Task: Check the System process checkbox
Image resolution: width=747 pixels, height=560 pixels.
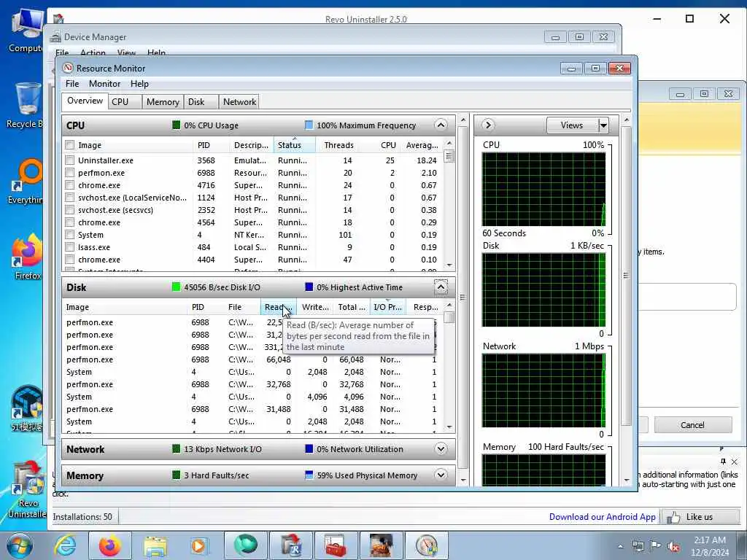Action: [70, 235]
